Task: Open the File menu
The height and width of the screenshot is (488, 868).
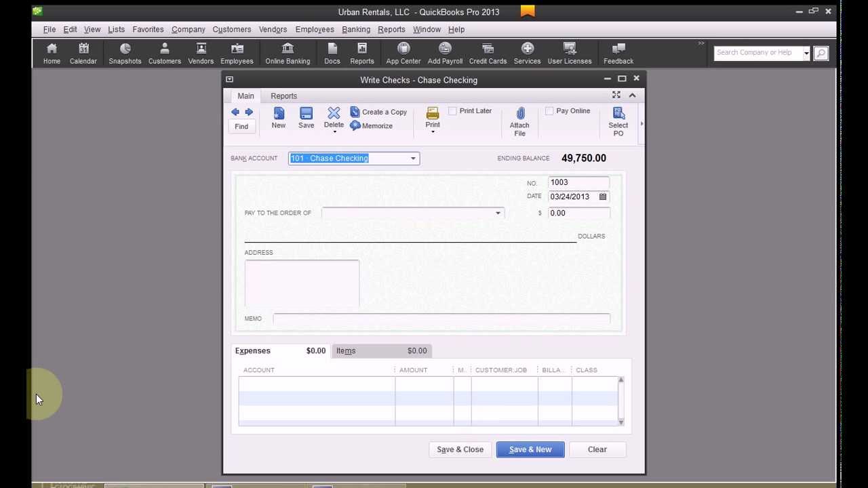Action: (x=50, y=29)
